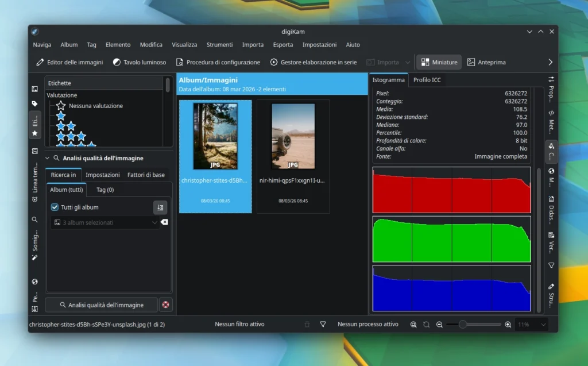The height and width of the screenshot is (366, 588).
Task: Switch to the Profilo ICC tab
Action: [427, 80]
